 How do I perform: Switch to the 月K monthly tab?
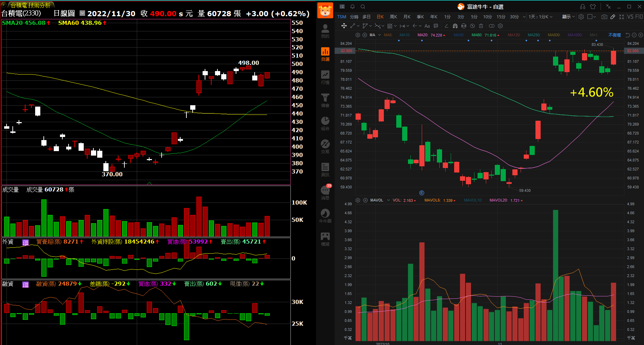(x=407, y=17)
